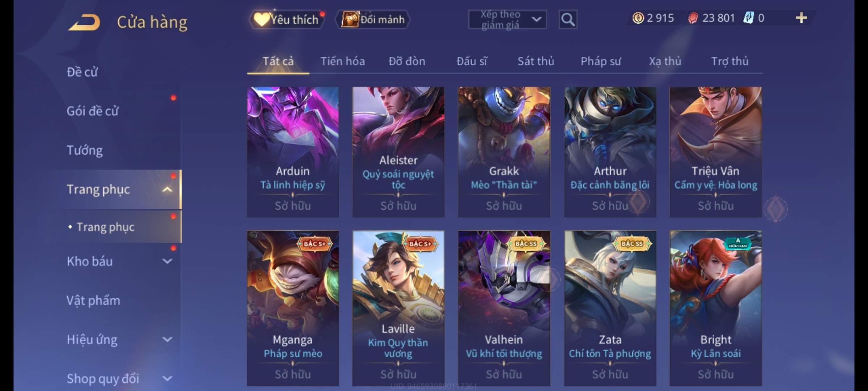Open the search magnifier icon

(x=568, y=20)
